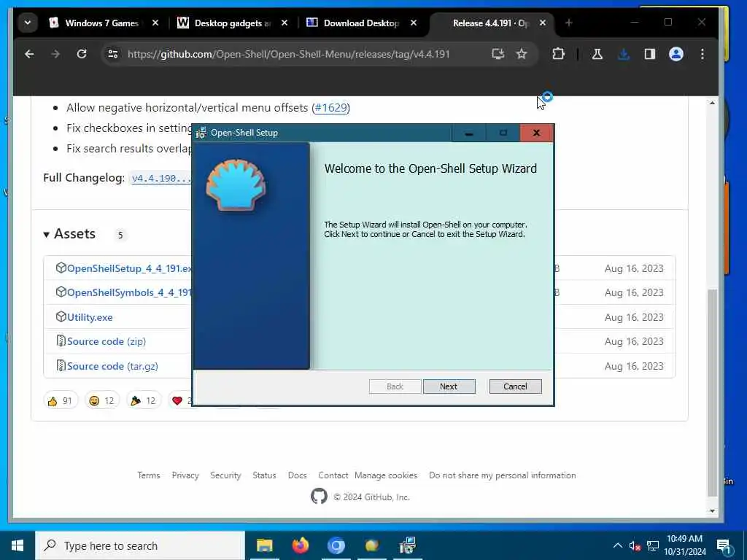The image size is (747, 560).
Task: Open the Windows Start button
Action: [18, 545]
